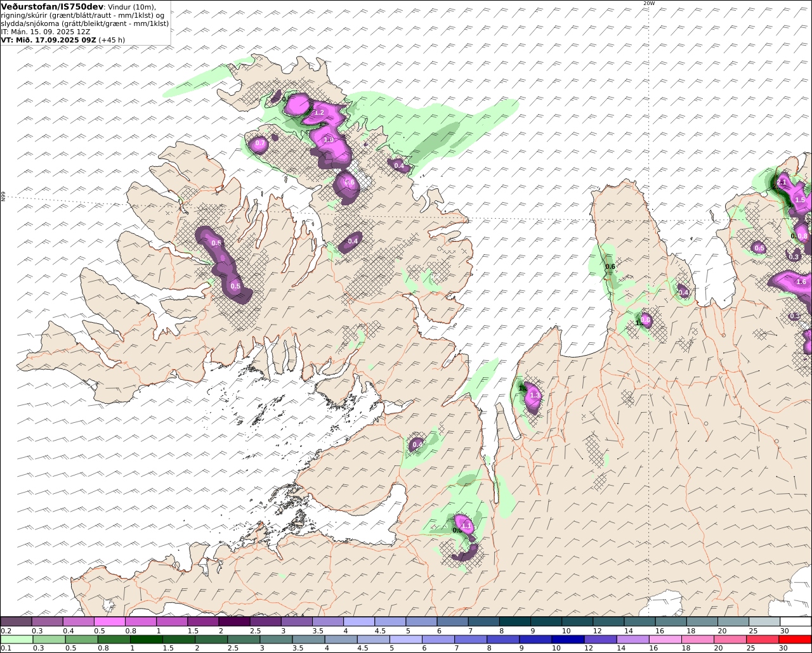This screenshot has width=812, height=653.
Task: Click the "20W" longitude label
Action: [648, 3]
